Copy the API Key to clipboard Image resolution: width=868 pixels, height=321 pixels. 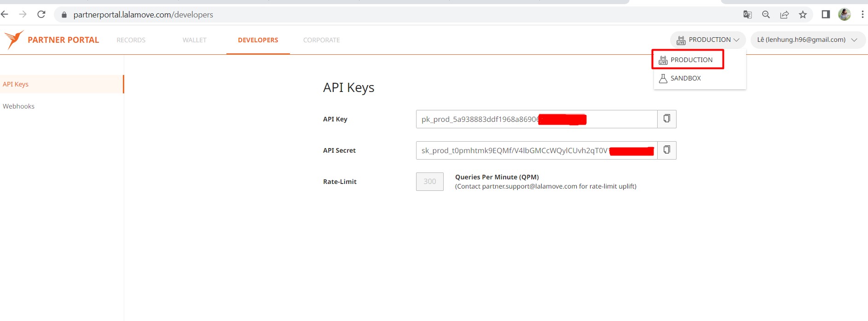666,119
